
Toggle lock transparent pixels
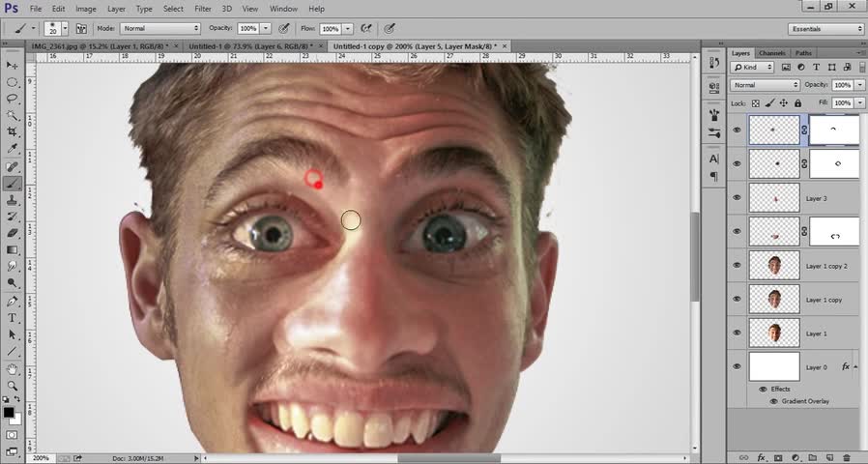pyautogui.click(x=756, y=103)
